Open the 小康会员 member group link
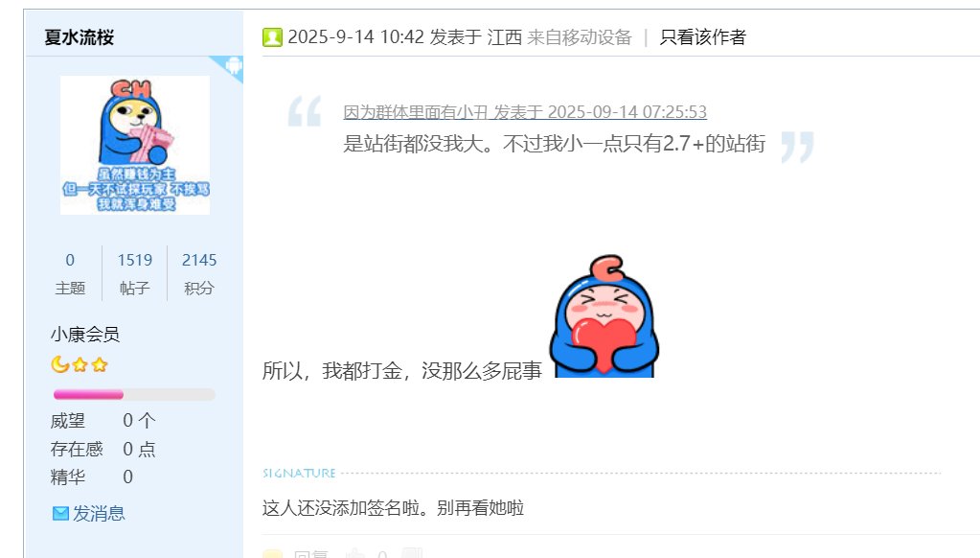This screenshot has width=980, height=558. pos(85,334)
